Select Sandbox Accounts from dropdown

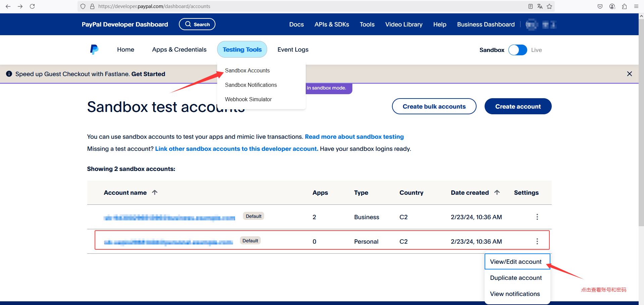(x=247, y=70)
